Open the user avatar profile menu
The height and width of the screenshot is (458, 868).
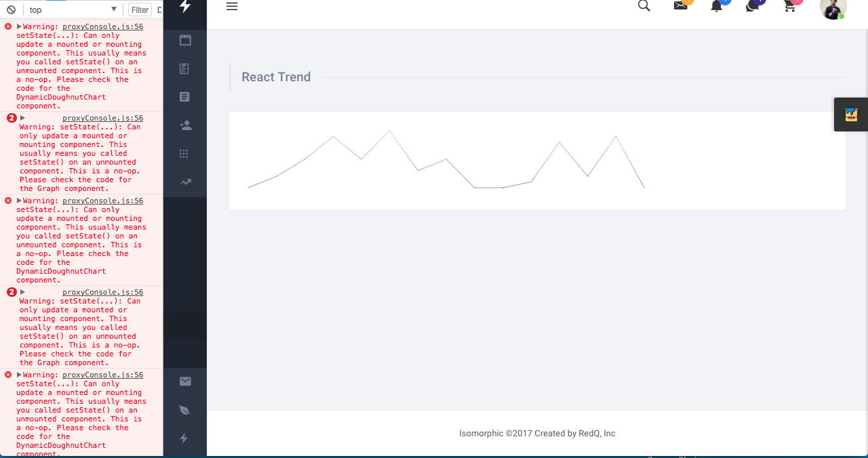833,7
